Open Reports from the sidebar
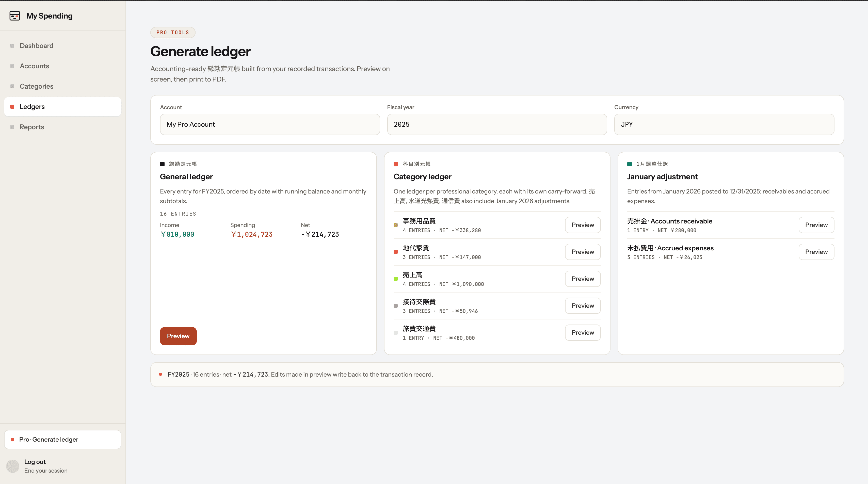 (x=63, y=127)
